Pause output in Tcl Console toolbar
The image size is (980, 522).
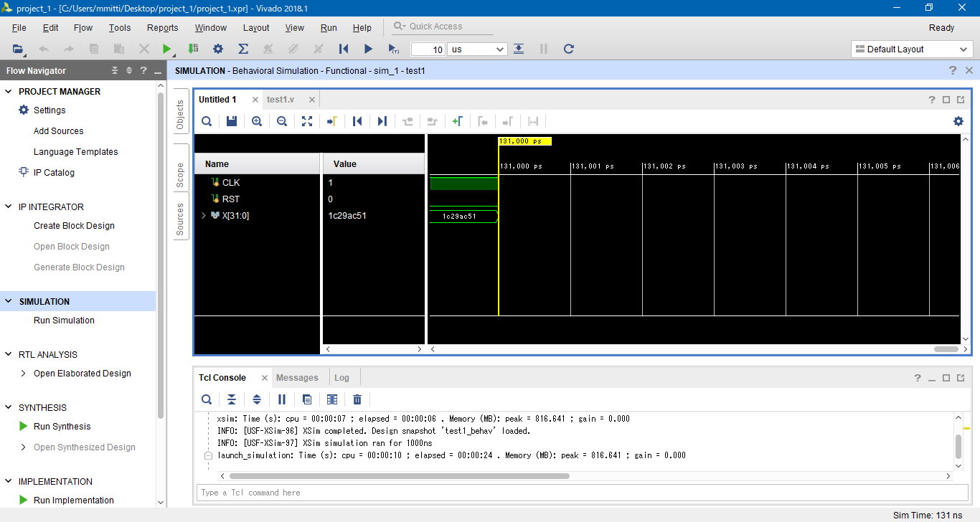coord(281,399)
